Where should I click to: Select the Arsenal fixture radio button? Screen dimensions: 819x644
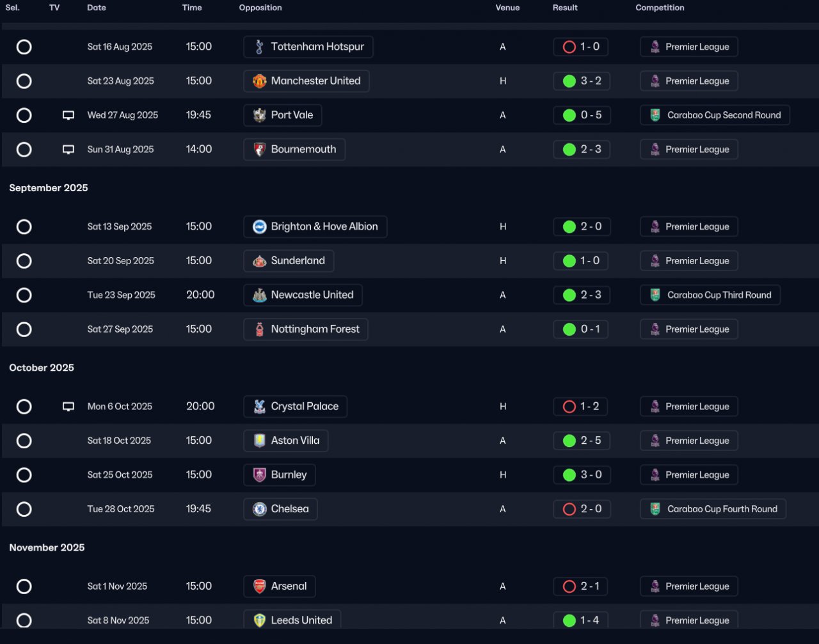[24, 586]
